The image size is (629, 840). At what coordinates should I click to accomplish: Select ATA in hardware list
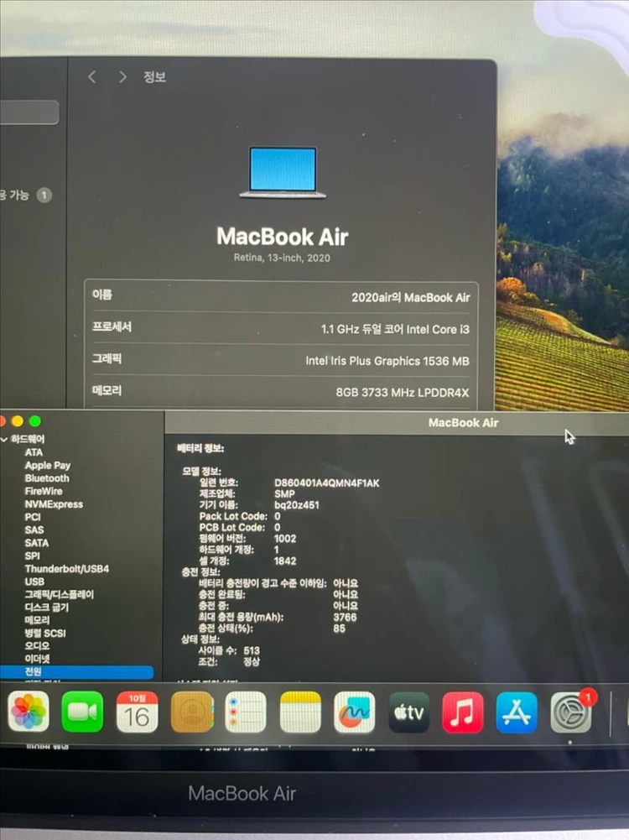(34, 452)
